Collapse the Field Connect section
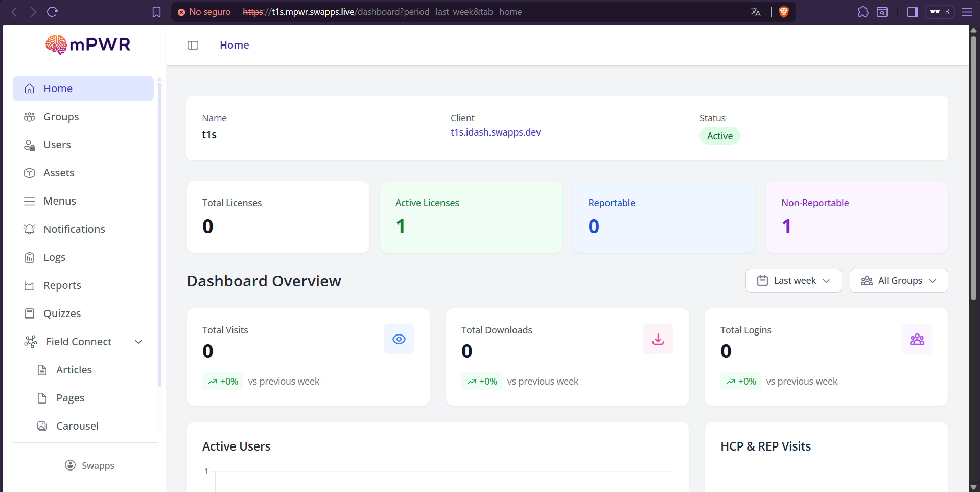 [138, 342]
